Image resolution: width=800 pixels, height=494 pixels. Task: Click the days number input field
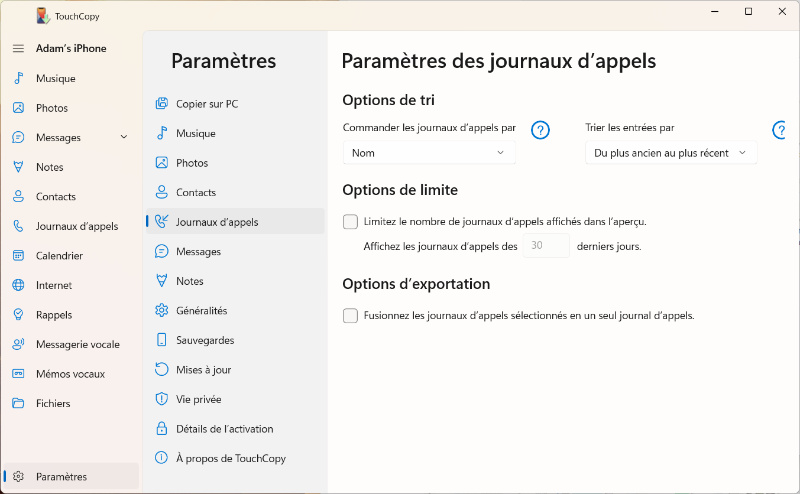(546, 246)
